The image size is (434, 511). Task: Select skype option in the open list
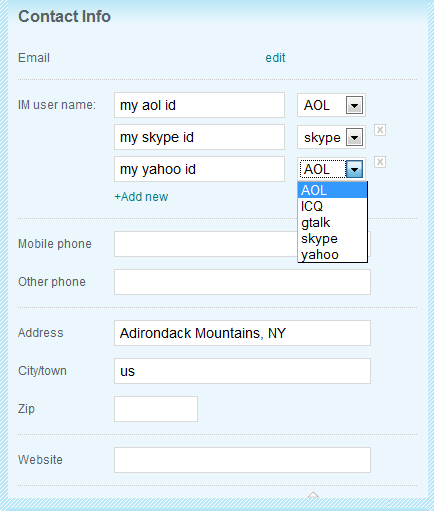tap(332, 238)
